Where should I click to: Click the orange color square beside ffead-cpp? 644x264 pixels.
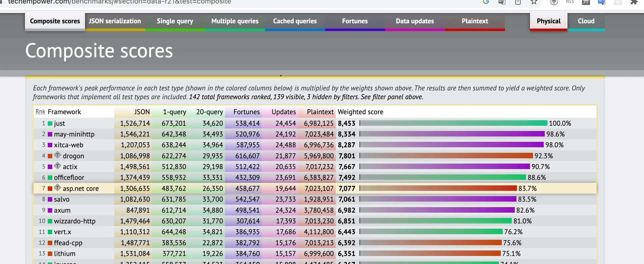point(50,243)
